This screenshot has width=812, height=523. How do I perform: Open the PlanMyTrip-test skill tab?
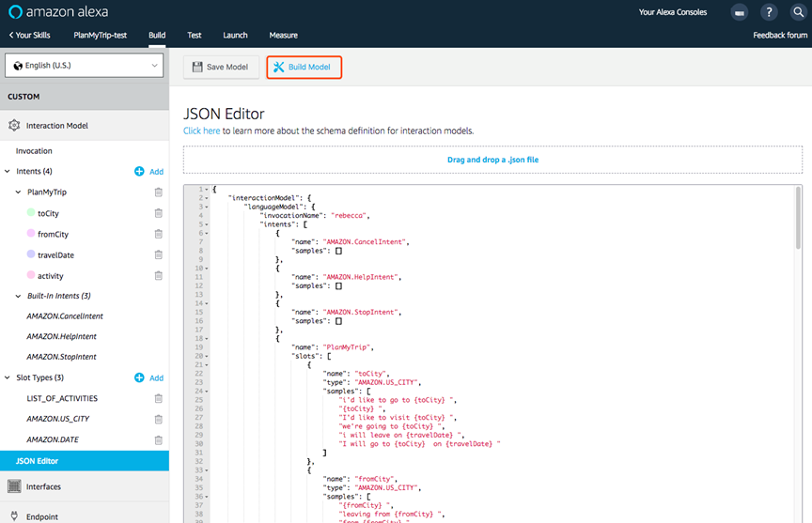pyautogui.click(x=100, y=35)
